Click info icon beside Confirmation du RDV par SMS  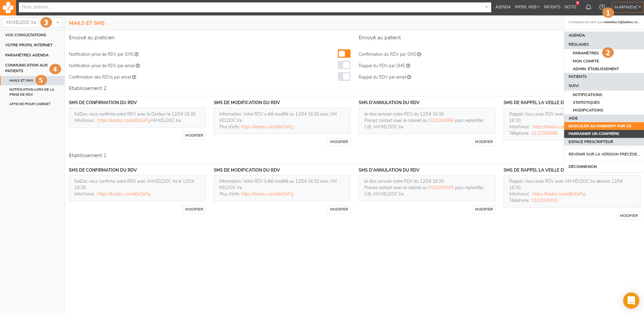(x=419, y=54)
